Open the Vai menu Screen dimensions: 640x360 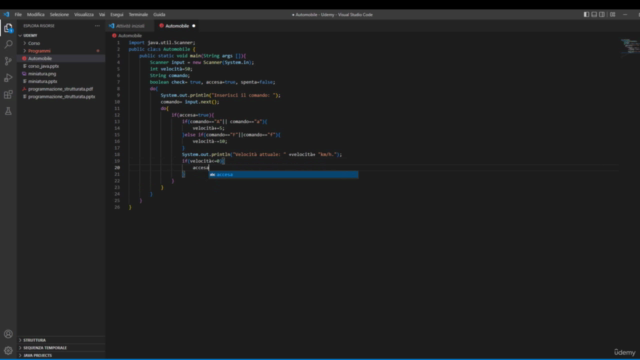[x=102, y=14]
